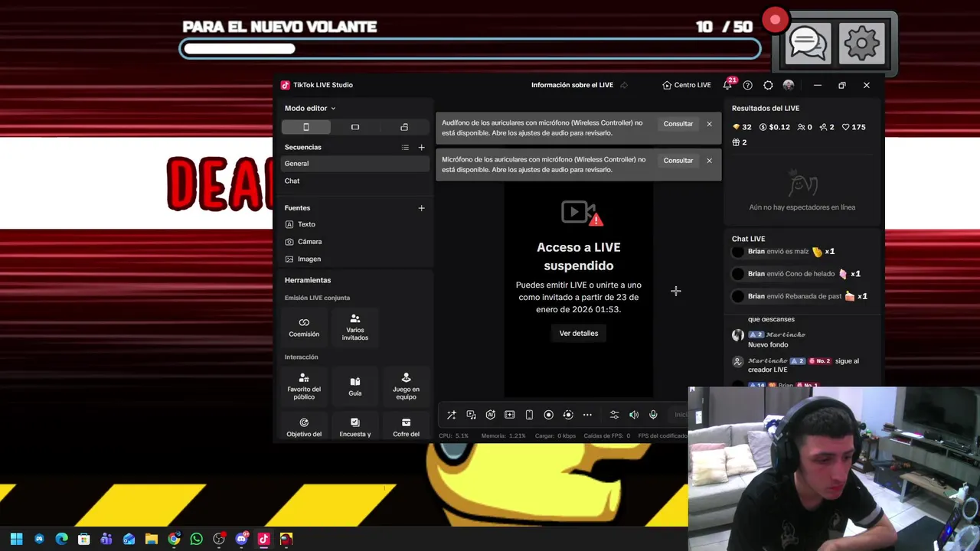Click the phone device icon in toolbar
The image size is (980, 551).
pos(529,415)
